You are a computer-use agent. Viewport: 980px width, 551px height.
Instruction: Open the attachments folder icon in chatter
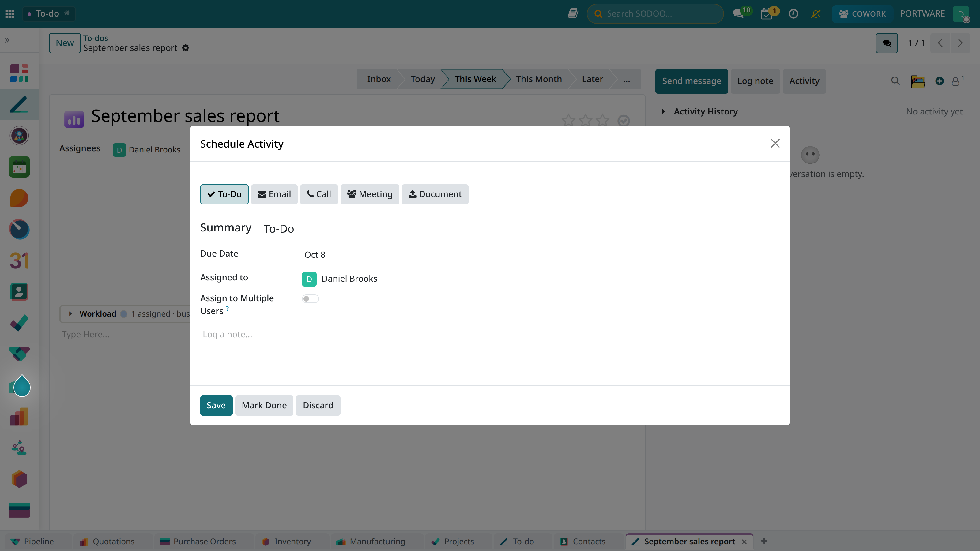click(918, 81)
